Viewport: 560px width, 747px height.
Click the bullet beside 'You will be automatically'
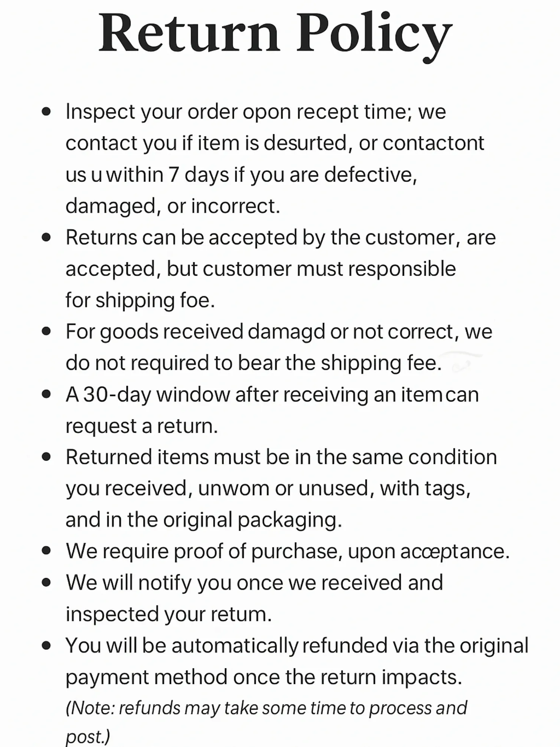46,646
